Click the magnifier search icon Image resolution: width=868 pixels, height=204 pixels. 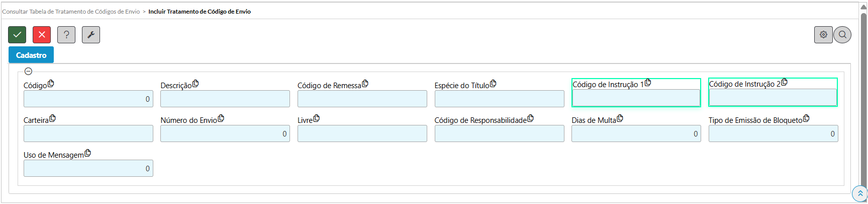842,35
